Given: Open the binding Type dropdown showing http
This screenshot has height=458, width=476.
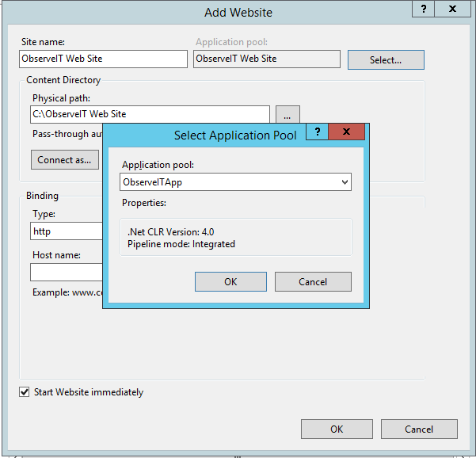Looking at the screenshot, I should (67, 231).
